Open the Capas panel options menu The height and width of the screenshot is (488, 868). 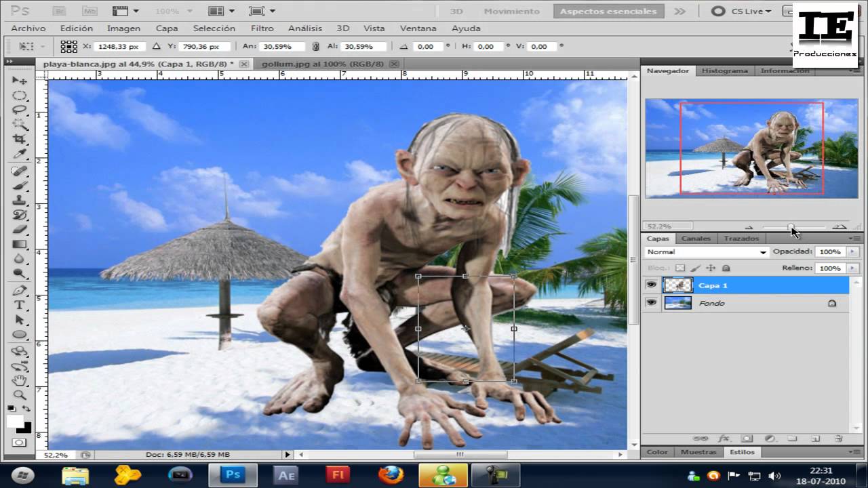pyautogui.click(x=855, y=239)
